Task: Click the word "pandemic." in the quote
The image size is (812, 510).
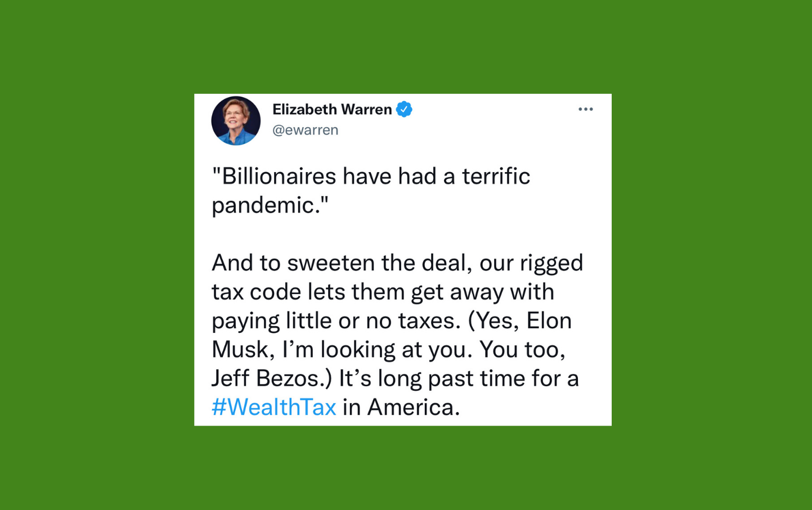Action: coord(266,206)
